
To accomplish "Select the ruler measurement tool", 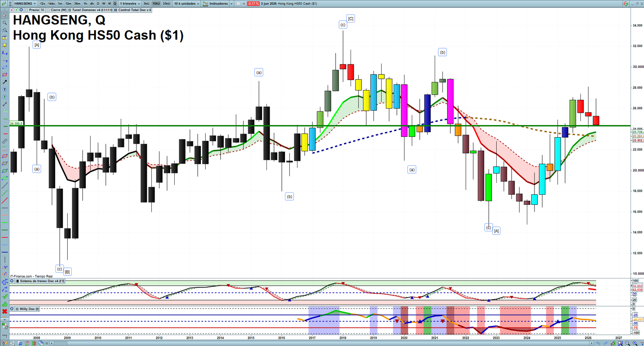I will pos(5,141).
